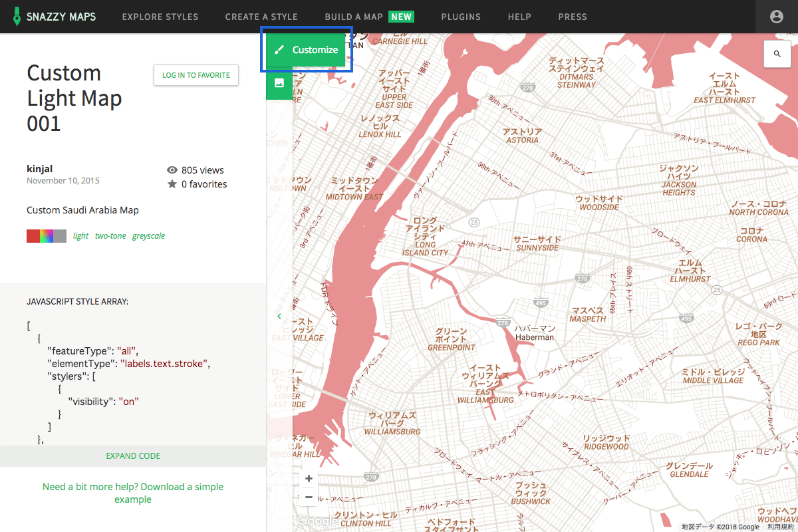Click the JavaScript Style Array heading
798x532 pixels.
[x=77, y=301]
